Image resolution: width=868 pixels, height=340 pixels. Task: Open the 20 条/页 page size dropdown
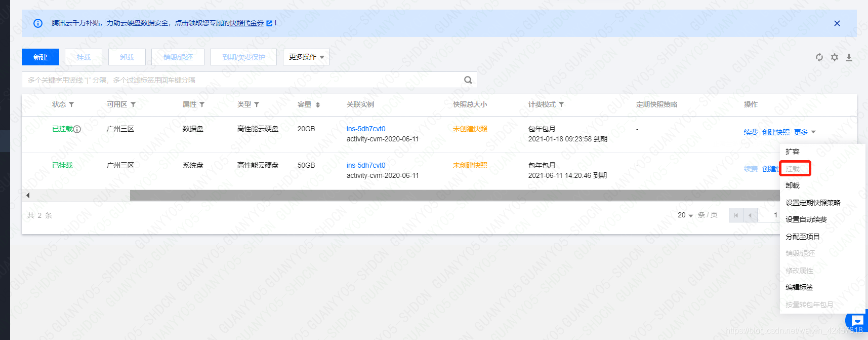click(x=685, y=215)
